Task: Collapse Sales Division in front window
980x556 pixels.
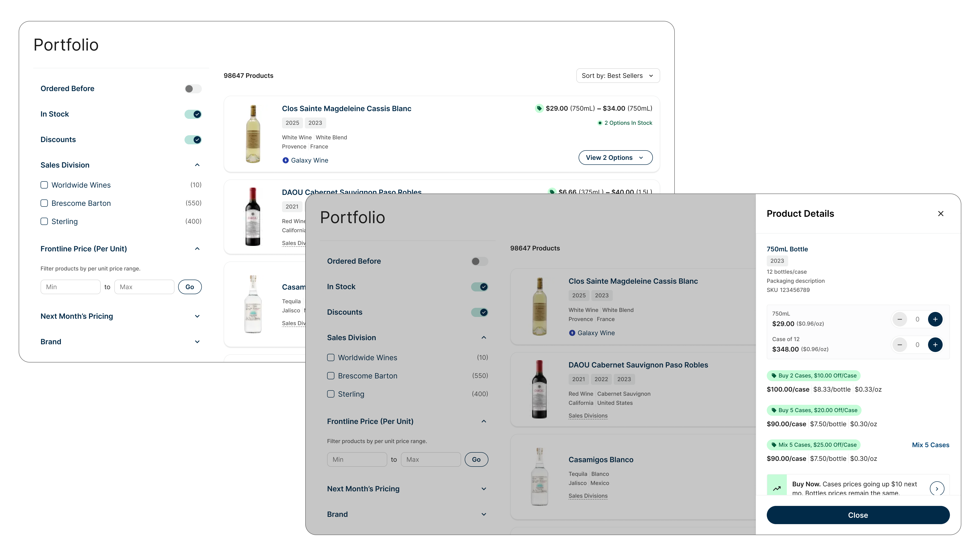Action: pos(484,338)
